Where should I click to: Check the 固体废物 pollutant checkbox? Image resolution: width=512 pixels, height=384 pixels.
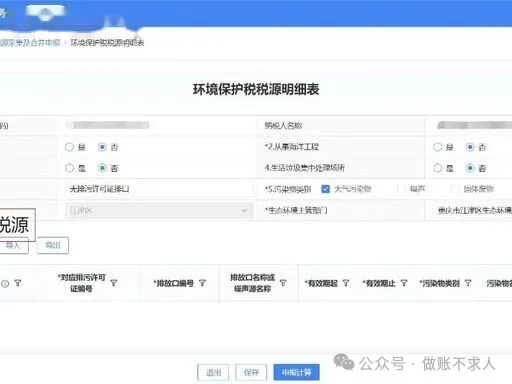pyautogui.click(x=454, y=189)
